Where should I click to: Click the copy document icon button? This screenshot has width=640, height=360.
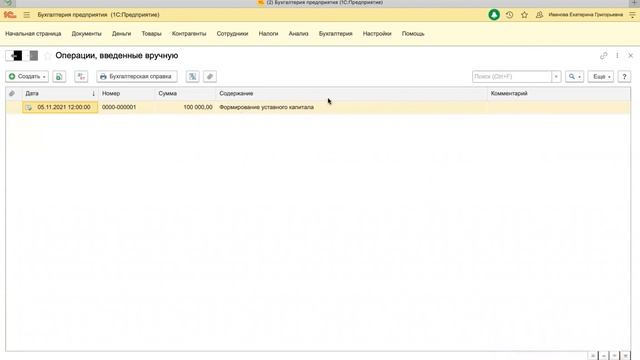pos(59,76)
